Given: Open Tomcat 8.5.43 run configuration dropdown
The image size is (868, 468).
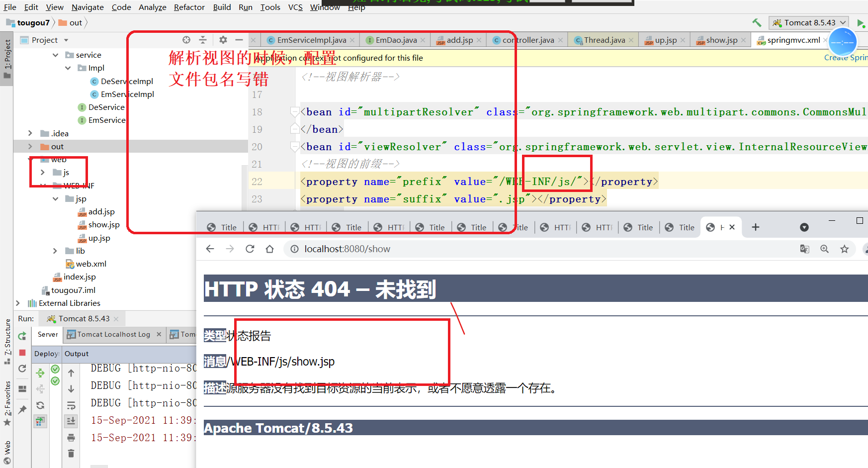Looking at the screenshot, I should click(809, 22).
